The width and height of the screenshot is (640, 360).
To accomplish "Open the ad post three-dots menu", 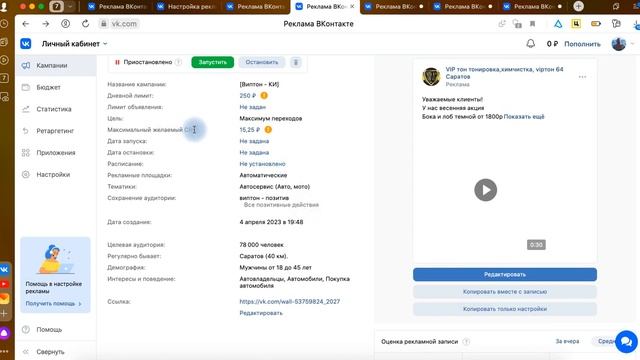I will (x=582, y=77).
